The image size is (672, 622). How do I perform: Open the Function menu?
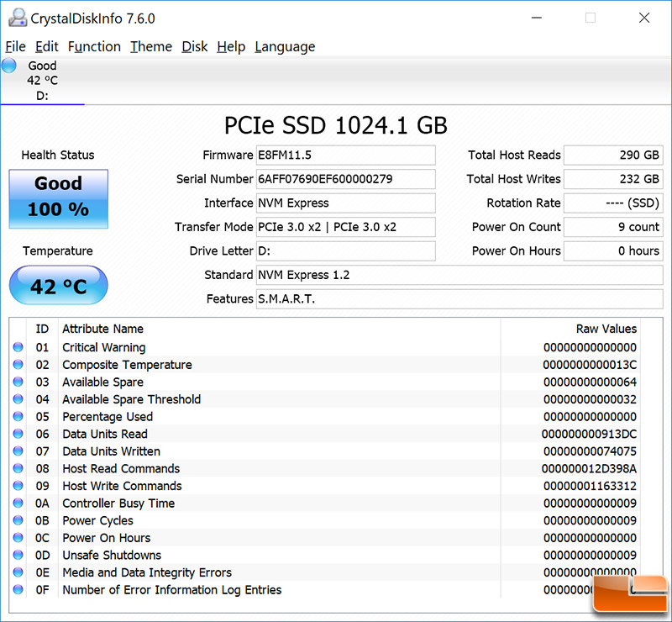(x=94, y=46)
